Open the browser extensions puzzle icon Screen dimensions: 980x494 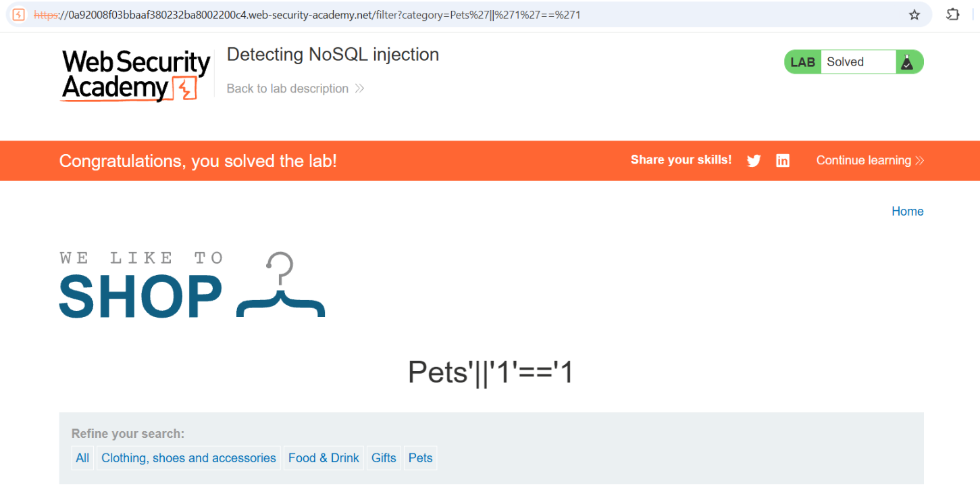point(952,15)
